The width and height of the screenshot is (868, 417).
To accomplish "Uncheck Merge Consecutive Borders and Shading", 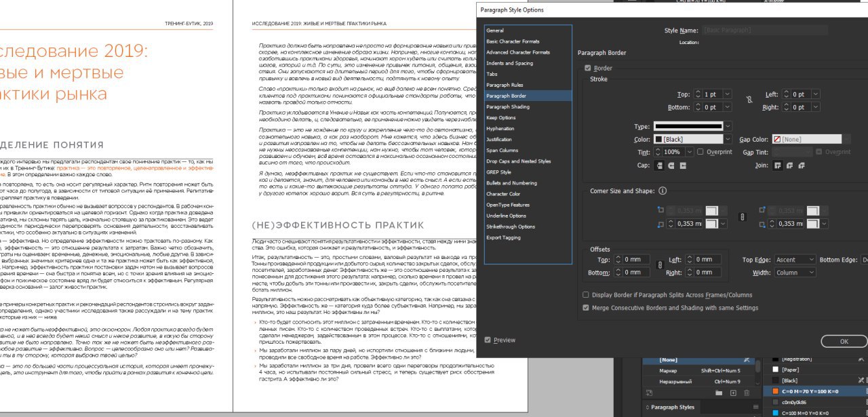I will pos(586,308).
